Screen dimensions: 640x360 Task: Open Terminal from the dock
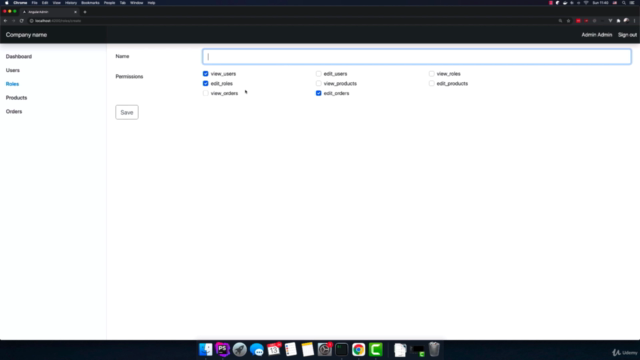click(342, 350)
